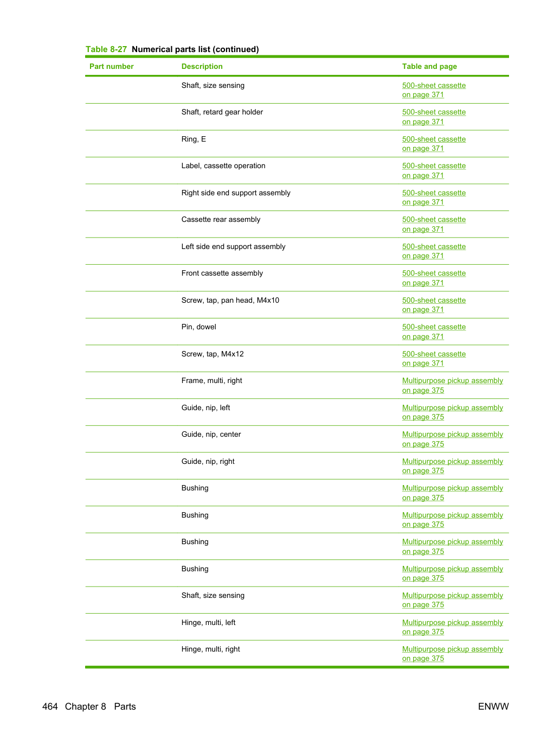Follow link beside Front cassette assembly
Screen dimensions: 560x746
click(x=434, y=278)
